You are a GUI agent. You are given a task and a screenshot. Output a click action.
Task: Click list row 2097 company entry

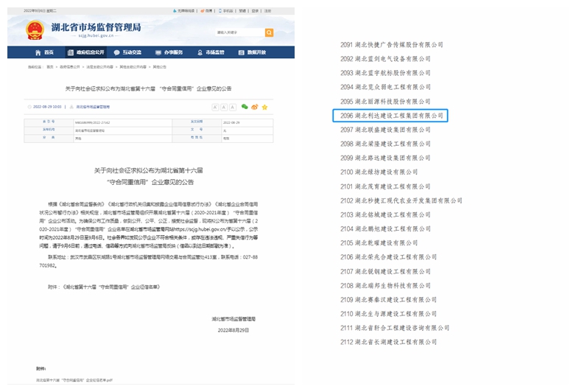(x=385, y=130)
